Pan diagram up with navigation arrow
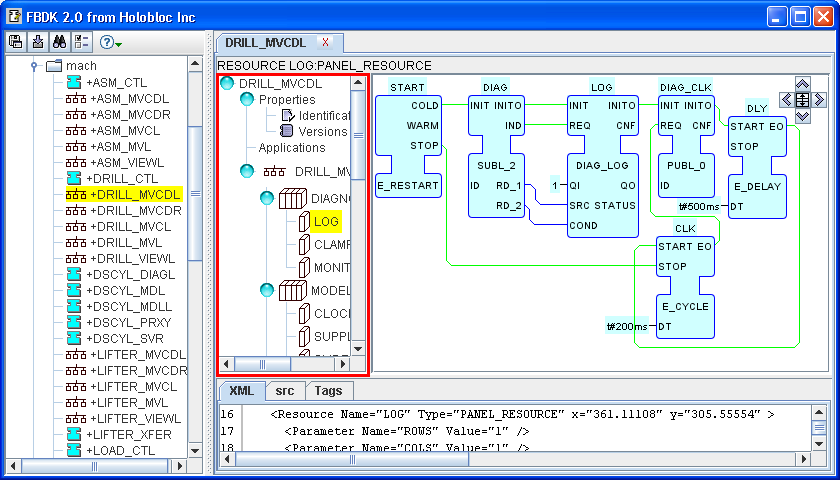Screen dimensions: 840x480 point(802,84)
